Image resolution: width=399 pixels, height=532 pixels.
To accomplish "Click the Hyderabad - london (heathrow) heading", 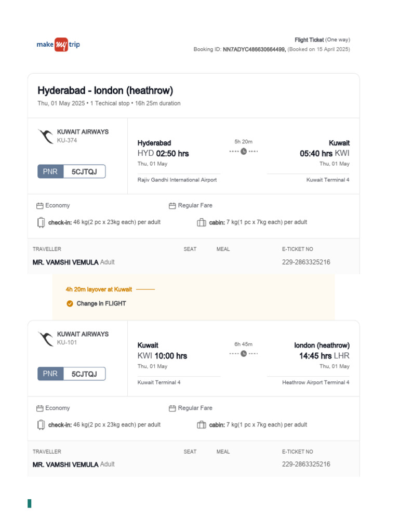I will coord(105,90).
